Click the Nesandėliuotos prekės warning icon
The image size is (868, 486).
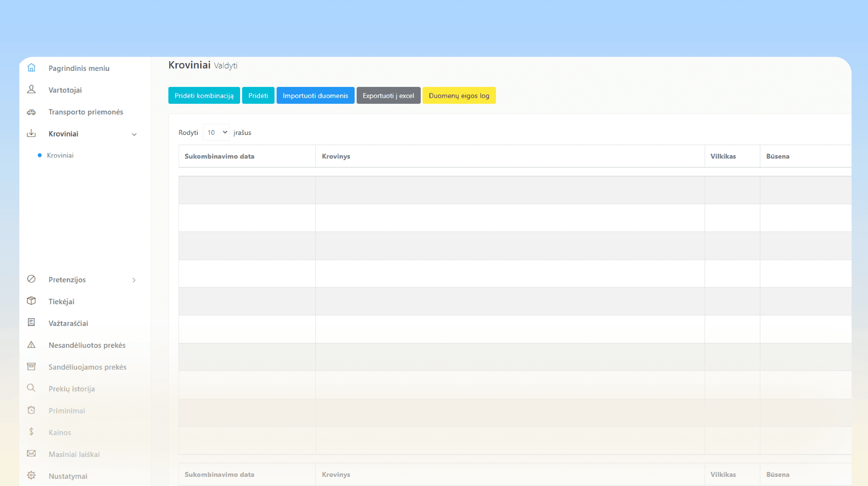(31, 344)
